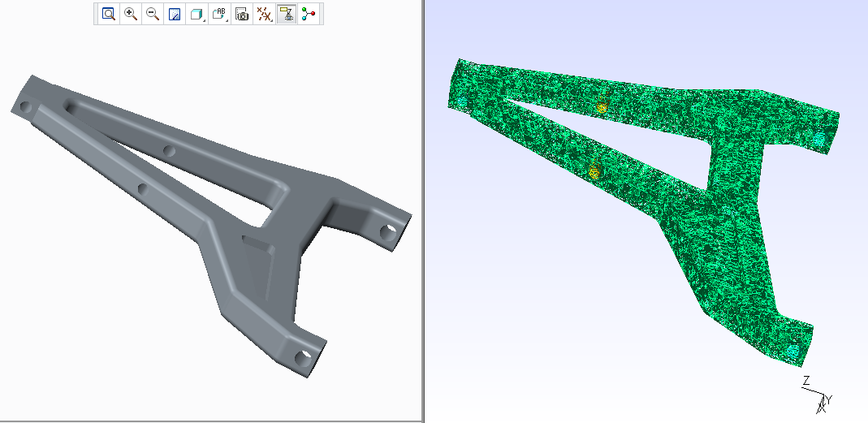Select the Zoom Out magnifier tool
The height and width of the screenshot is (423, 868).
pos(152,14)
